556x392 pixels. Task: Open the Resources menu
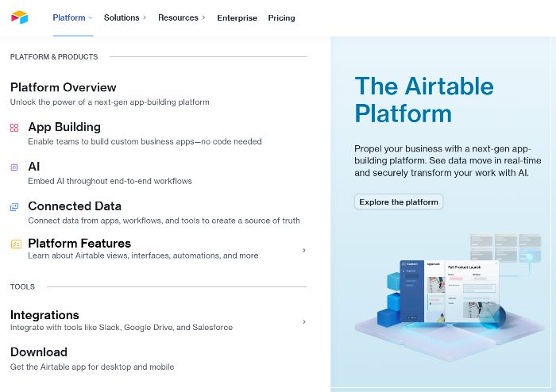(178, 17)
